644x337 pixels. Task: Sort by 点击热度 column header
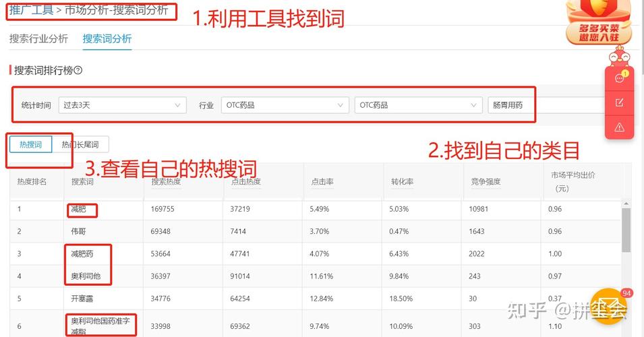[245, 181]
